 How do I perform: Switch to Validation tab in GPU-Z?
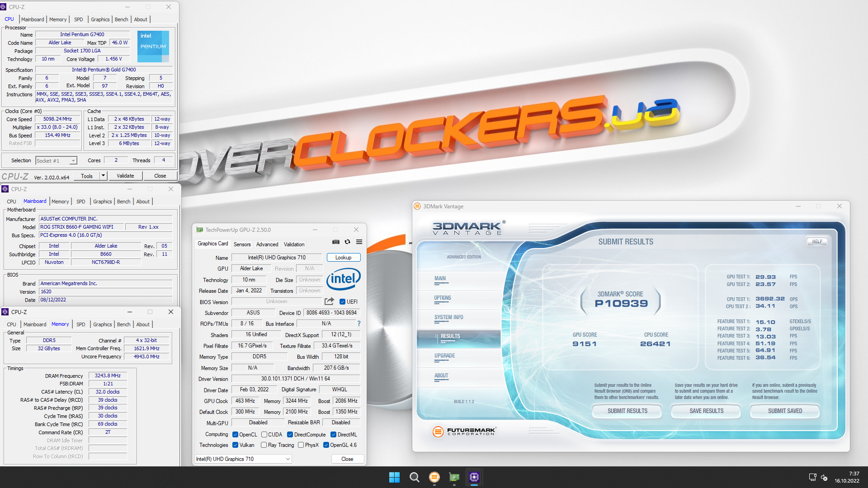(294, 244)
